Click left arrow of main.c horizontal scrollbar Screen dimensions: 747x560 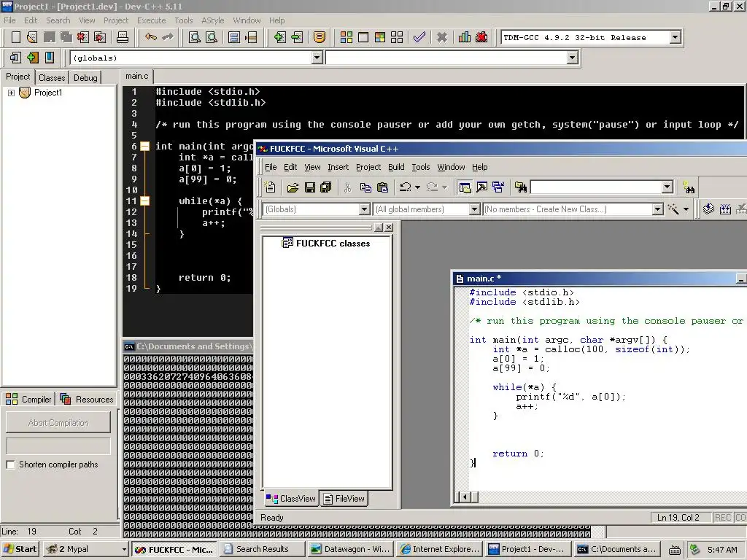pos(465,497)
